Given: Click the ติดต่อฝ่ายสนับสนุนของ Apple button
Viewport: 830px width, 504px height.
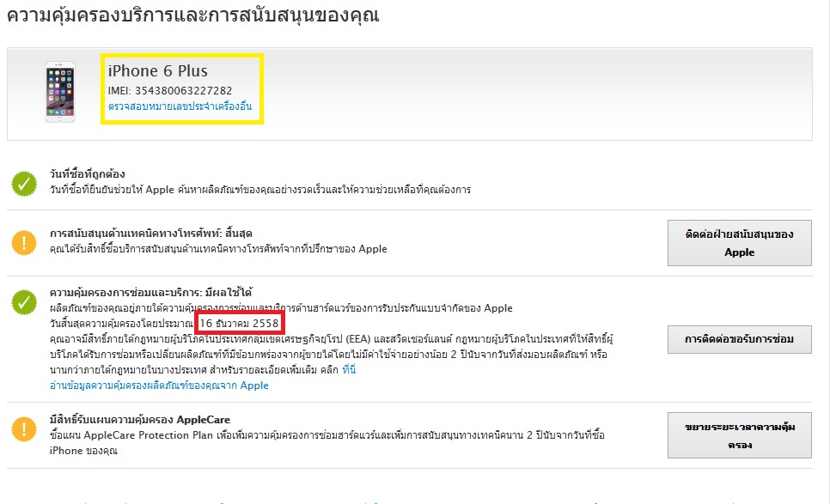Looking at the screenshot, I should pos(740,243).
